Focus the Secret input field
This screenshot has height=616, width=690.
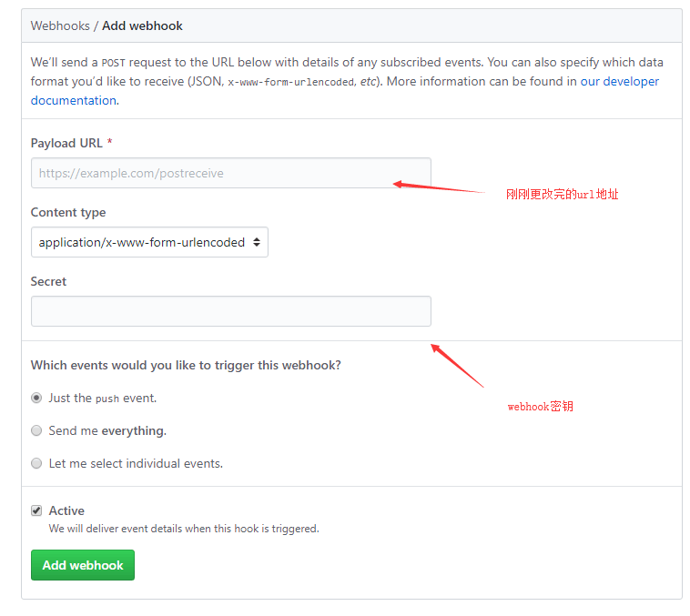click(x=231, y=311)
